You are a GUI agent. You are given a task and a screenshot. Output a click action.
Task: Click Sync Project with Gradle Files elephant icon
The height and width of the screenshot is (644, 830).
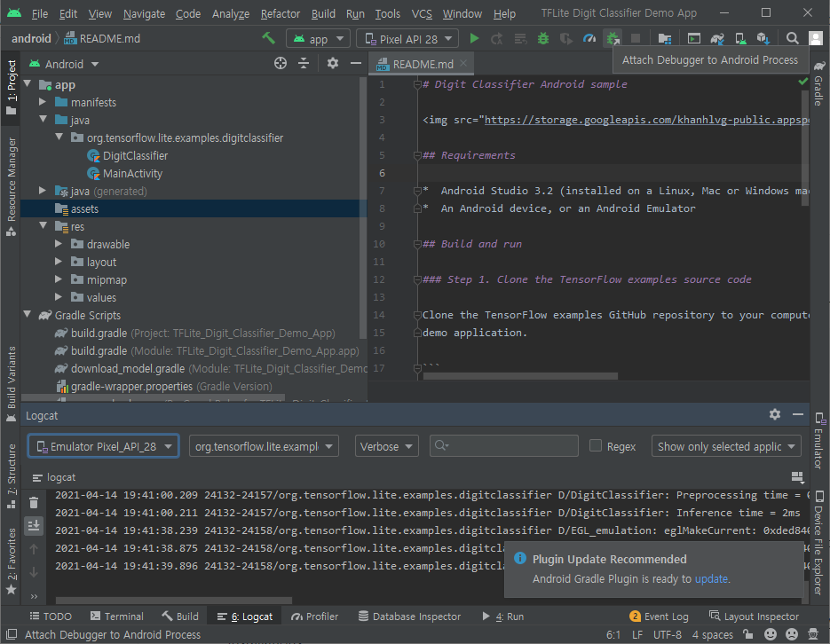coord(717,39)
